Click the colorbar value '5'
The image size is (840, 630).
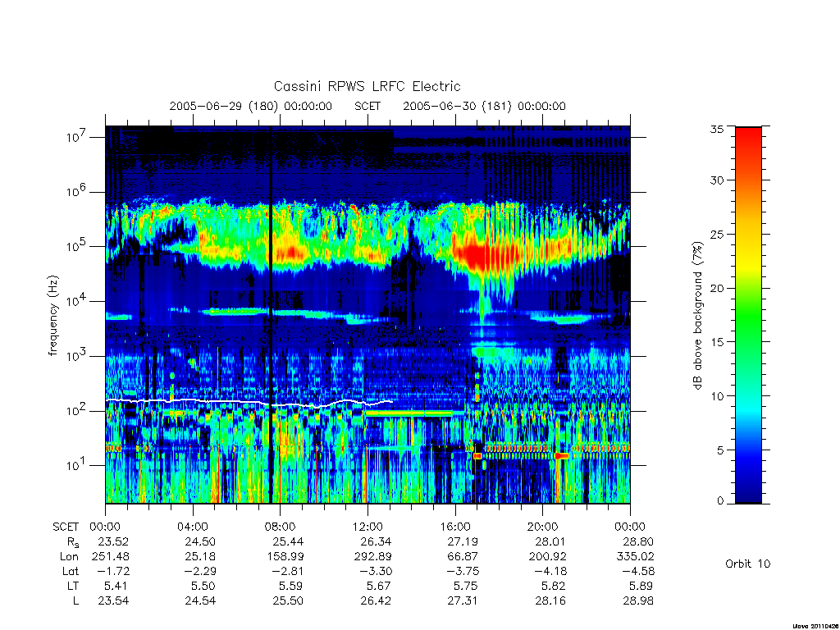pos(719,450)
